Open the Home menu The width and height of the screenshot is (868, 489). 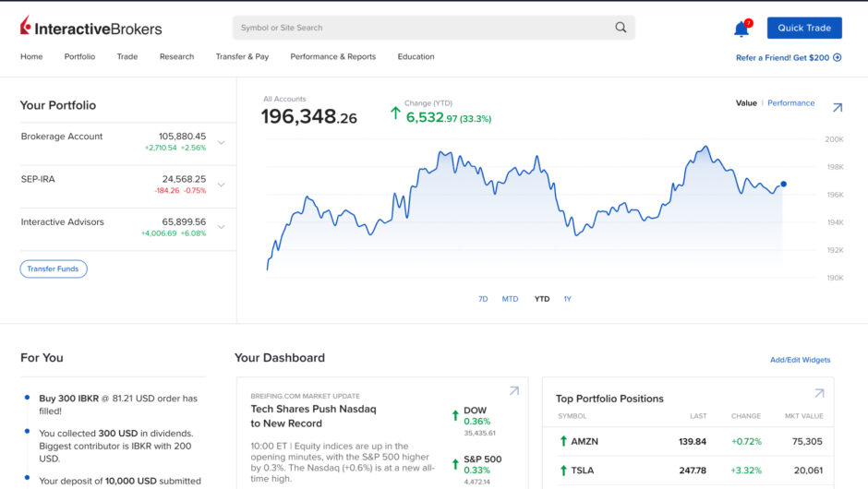(x=31, y=56)
